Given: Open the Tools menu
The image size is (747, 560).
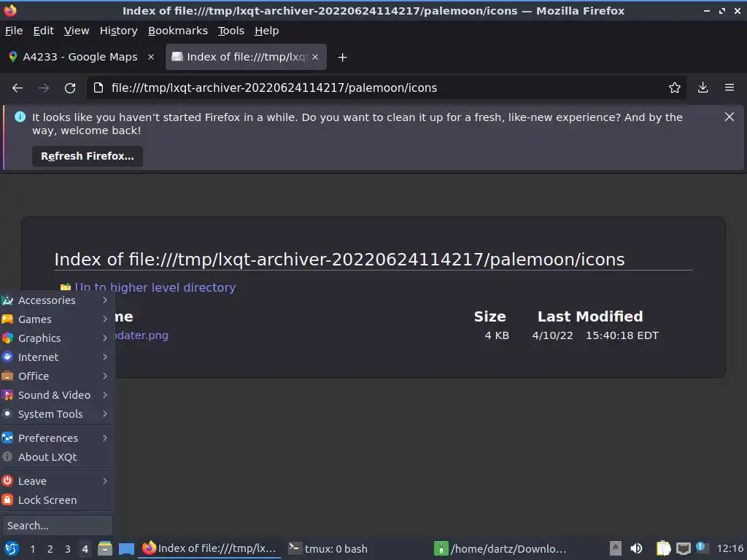Looking at the screenshot, I should pos(231,31).
